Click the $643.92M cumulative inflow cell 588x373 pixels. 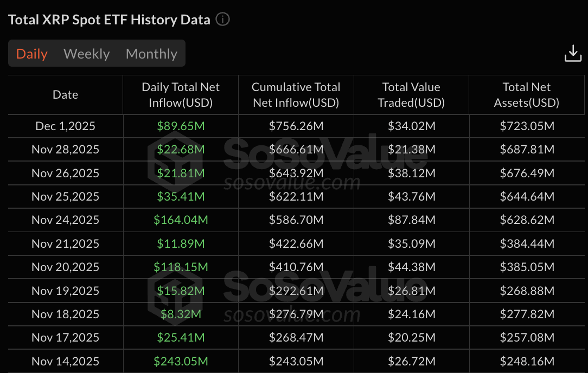tap(296, 173)
